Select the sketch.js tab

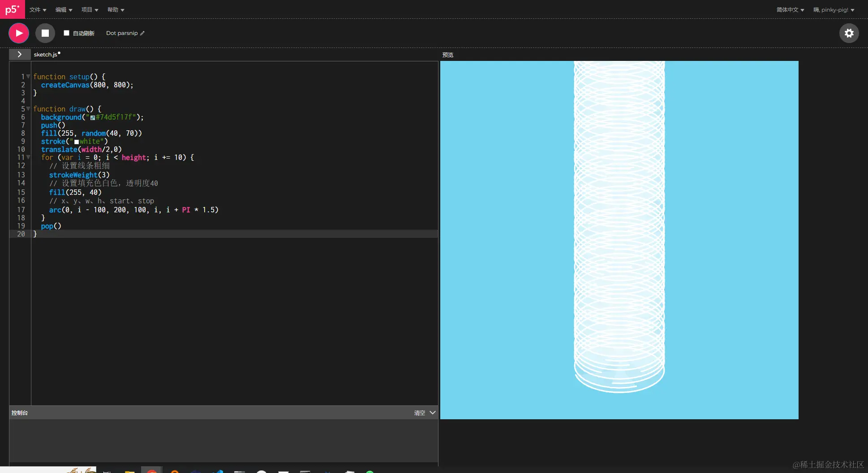46,54
